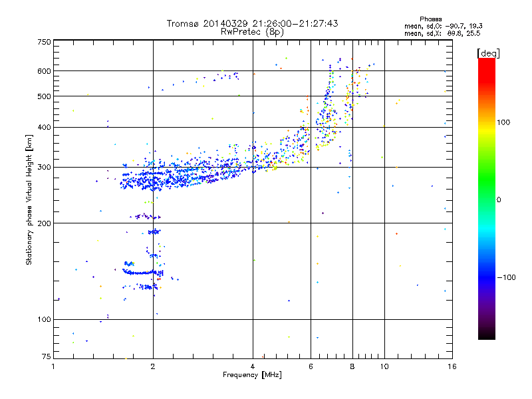Click the y-axis tick label '400'
The width and height of the screenshot is (532, 399).
pos(45,128)
